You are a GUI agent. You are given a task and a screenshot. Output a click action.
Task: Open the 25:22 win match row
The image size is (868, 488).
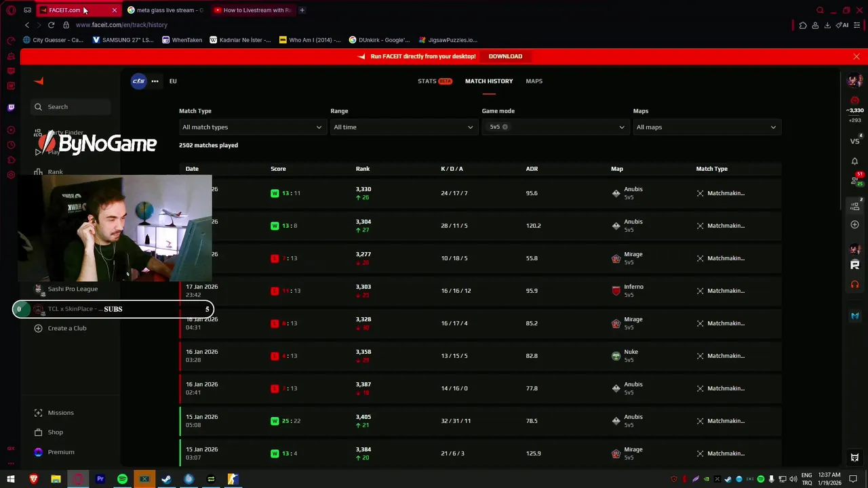tap(480, 421)
